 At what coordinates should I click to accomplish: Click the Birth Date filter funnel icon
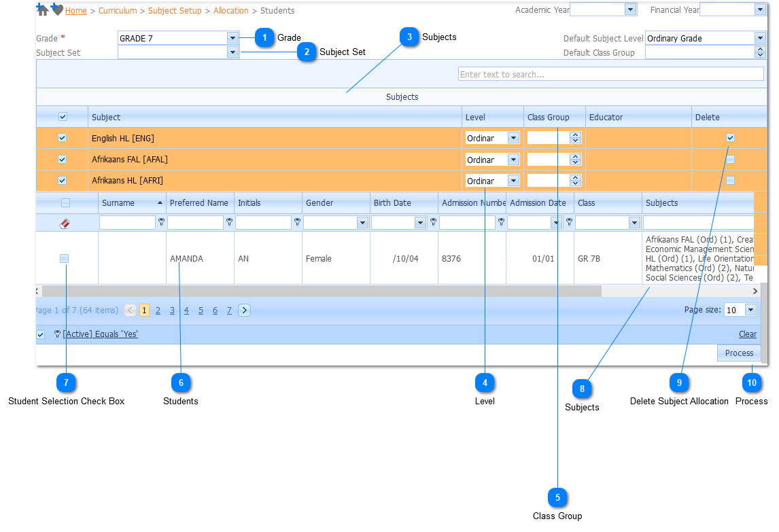(433, 222)
